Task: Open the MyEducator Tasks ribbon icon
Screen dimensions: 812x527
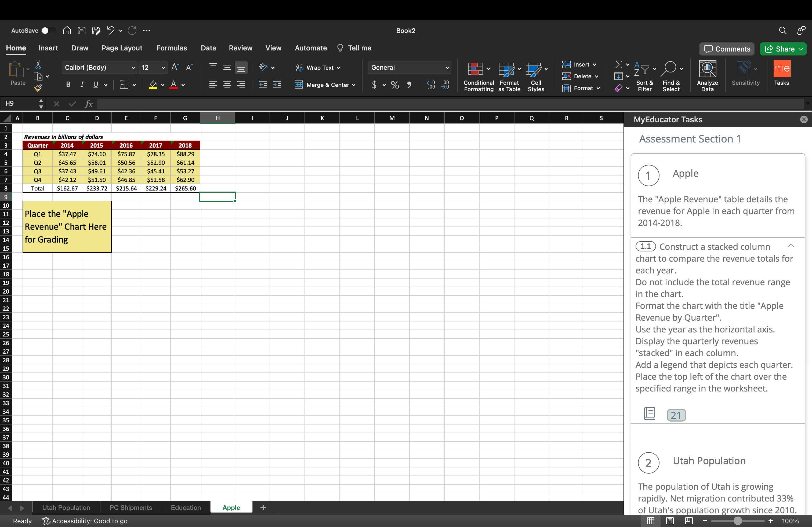Action: pyautogui.click(x=781, y=69)
